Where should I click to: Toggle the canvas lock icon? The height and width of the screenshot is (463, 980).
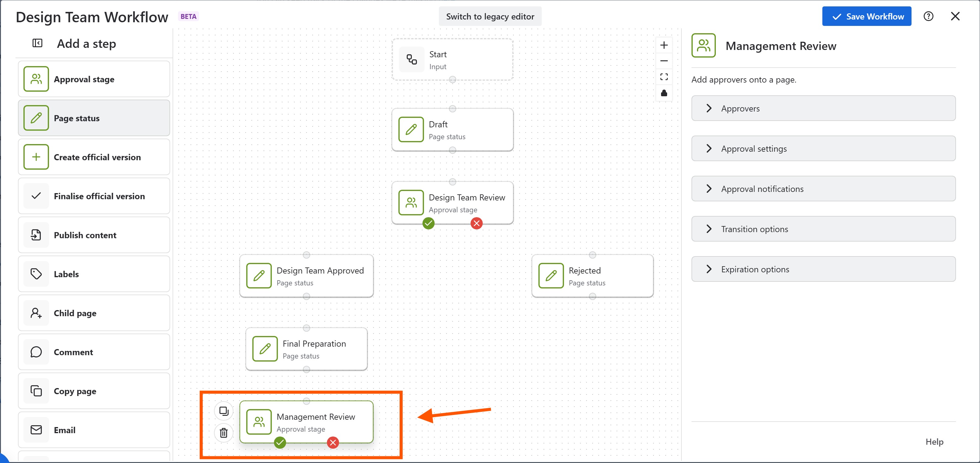(x=664, y=93)
